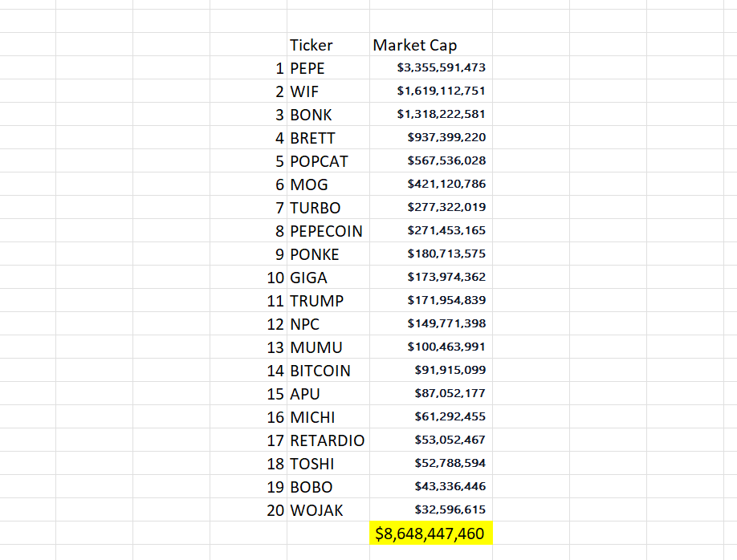Select the highlighted total $8,648,447,460 cell
This screenshot has width=737, height=560.
click(x=431, y=534)
